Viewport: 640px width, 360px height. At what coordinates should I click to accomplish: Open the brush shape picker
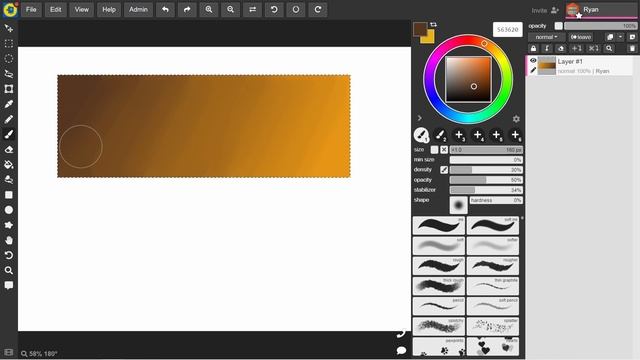click(x=458, y=205)
